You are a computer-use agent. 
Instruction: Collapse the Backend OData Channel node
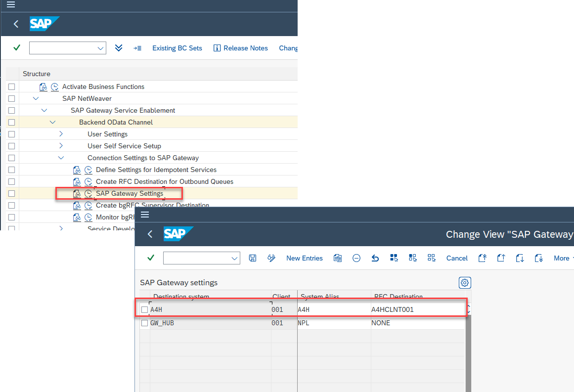pyautogui.click(x=52, y=122)
